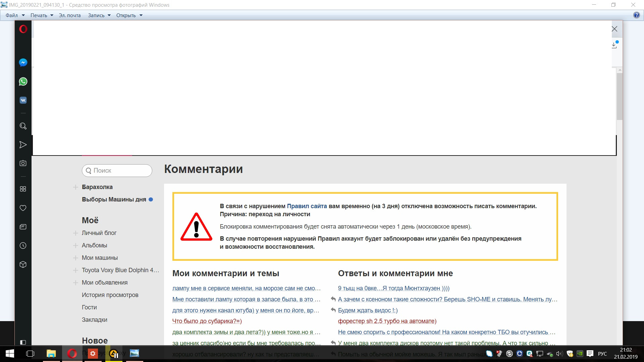Open WhatsApp in Opera sidebar
Image resolution: width=644 pixels, height=362 pixels.
[23, 81]
